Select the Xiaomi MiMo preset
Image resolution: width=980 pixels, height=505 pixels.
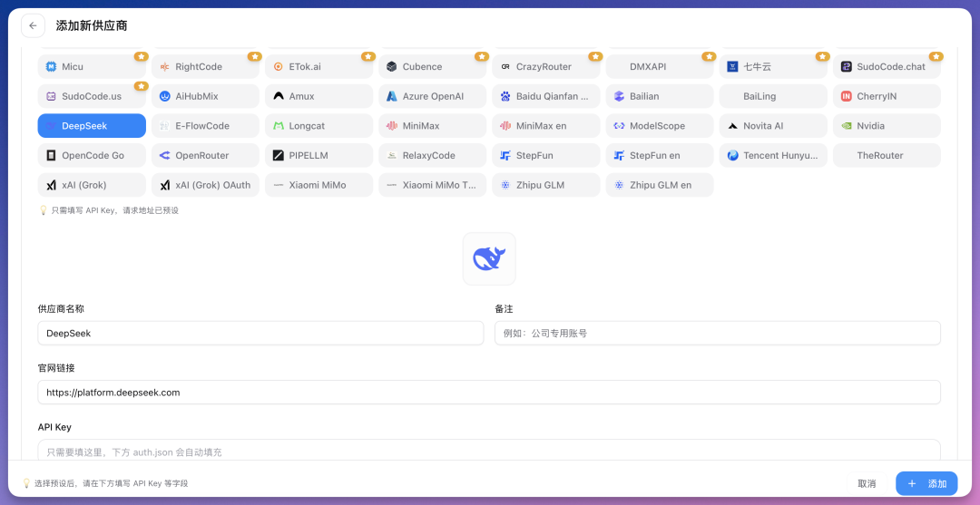point(318,185)
